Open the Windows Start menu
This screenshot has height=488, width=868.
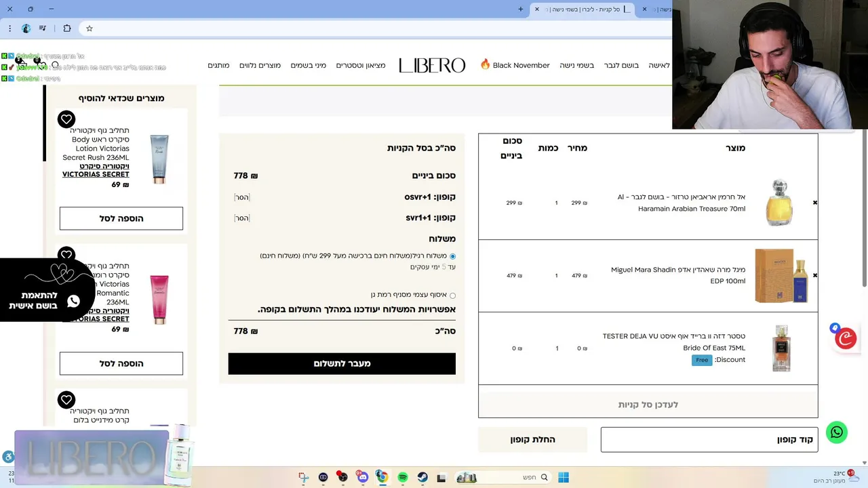click(563, 477)
